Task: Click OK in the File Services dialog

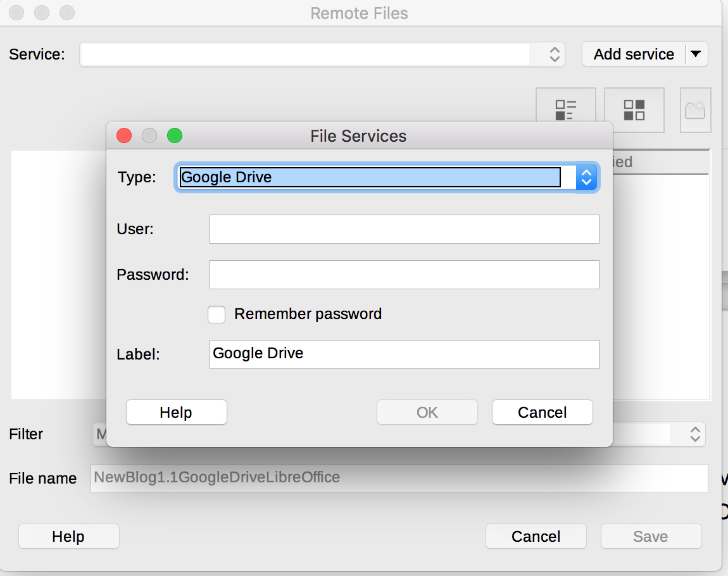Action: pyautogui.click(x=427, y=412)
